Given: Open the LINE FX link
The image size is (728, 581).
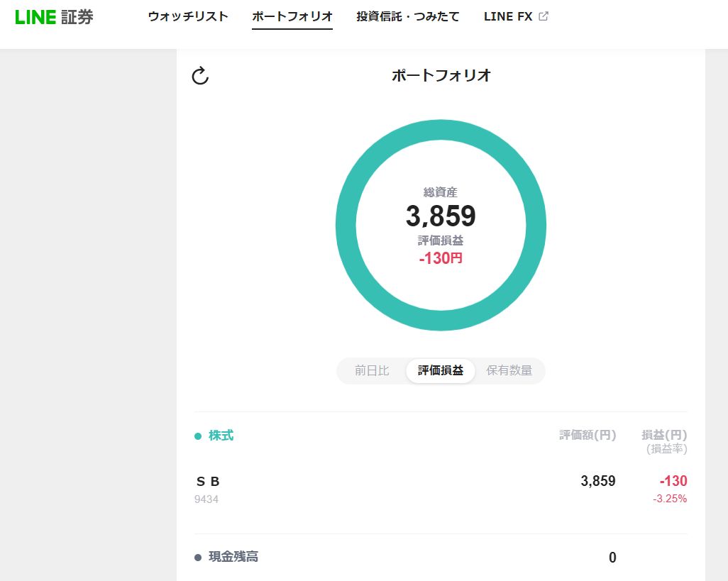Looking at the screenshot, I should (508, 16).
